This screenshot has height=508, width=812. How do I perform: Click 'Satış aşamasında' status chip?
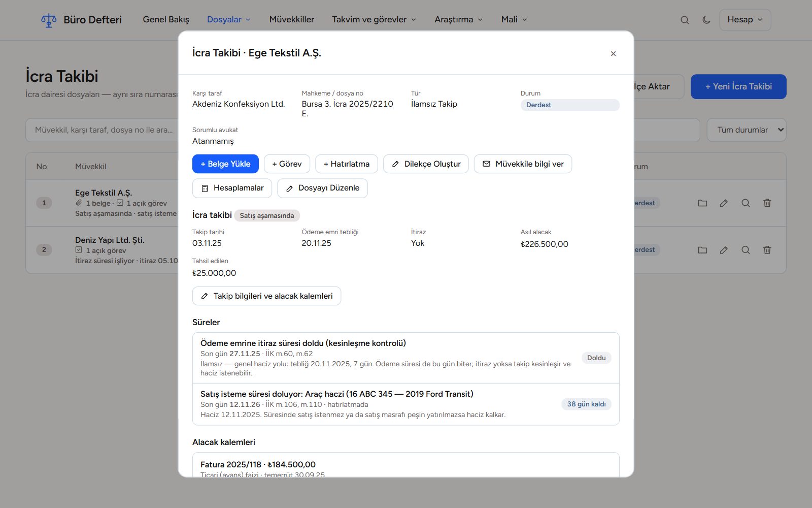point(267,215)
